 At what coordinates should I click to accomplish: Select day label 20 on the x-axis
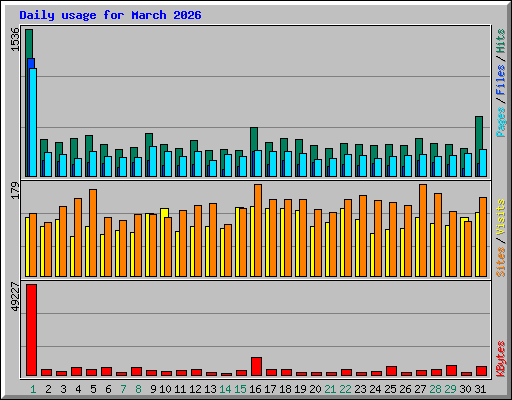[x=315, y=389]
